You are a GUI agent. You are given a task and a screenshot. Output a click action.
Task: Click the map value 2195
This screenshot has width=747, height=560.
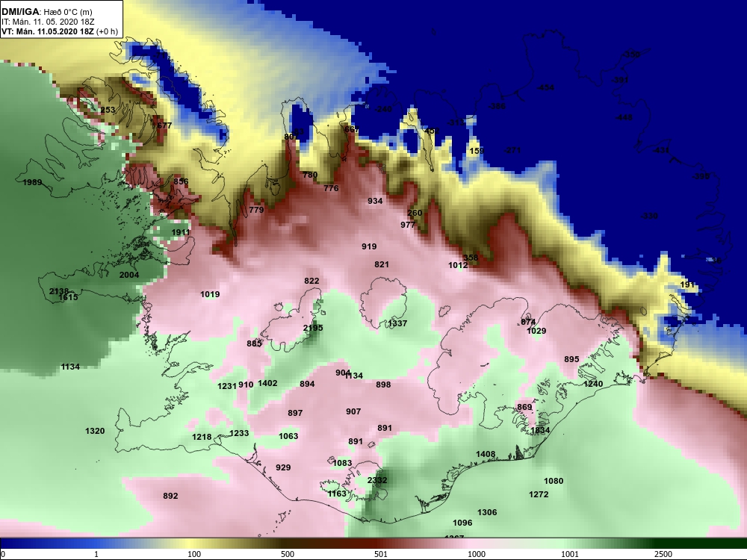[313, 328]
